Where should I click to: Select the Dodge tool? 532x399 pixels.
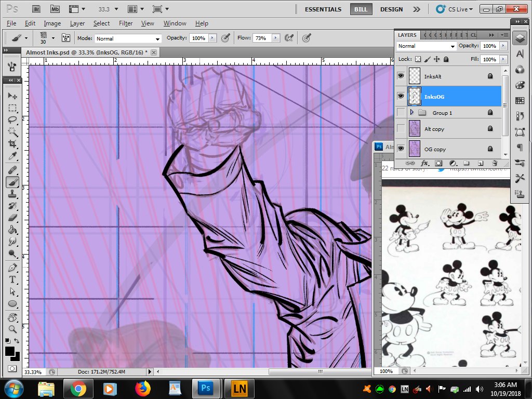[12, 254]
